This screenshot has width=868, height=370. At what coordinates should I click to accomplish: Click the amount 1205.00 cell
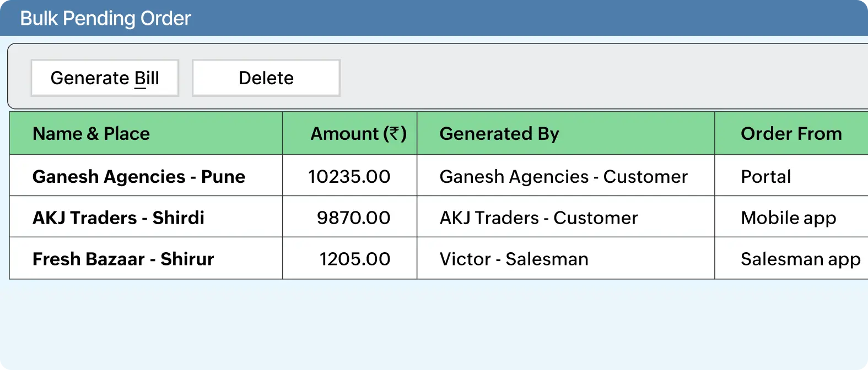(354, 259)
